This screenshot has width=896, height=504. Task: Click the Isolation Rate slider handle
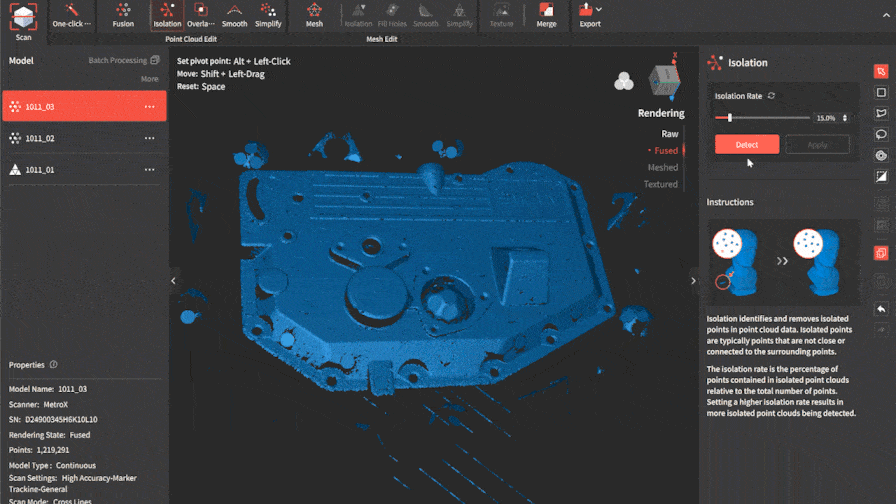730,118
